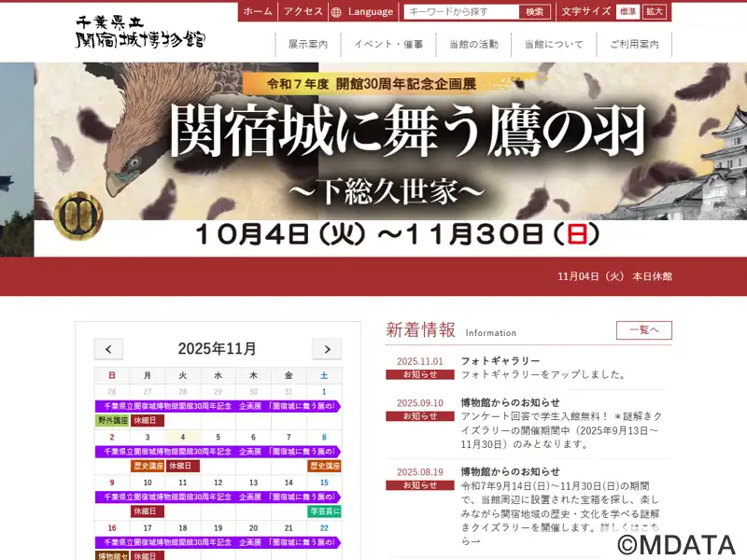Click the purple 企画展 bar in first week
The image size is (747, 560).
tap(218, 406)
